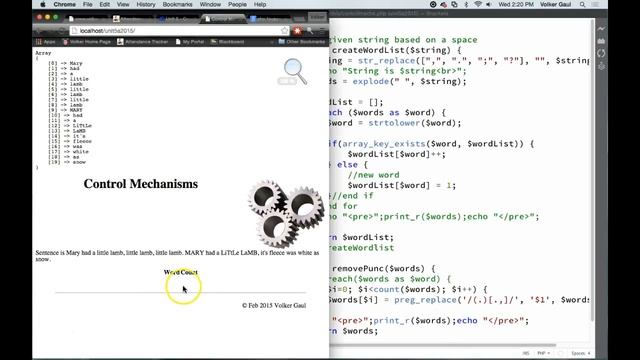Click the circular status icon left of Creative Cloud
The height and width of the screenshot is (360, 640).
[433, 4]
